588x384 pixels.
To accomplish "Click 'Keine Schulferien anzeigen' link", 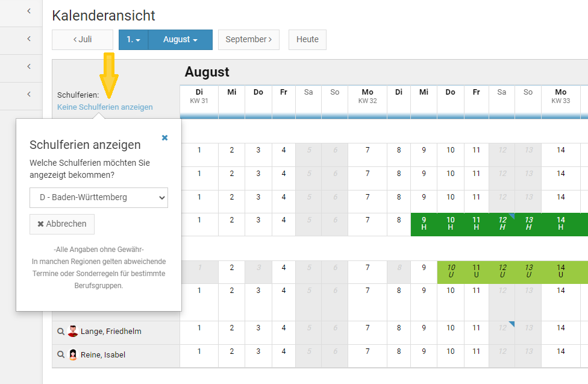I will pyautogui.click(x=105, y=107).
